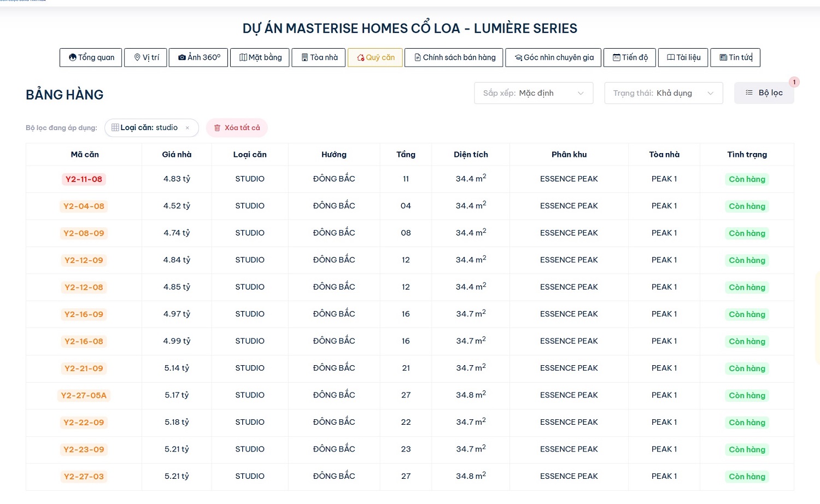Go to the Vị trí location tab

146,57
